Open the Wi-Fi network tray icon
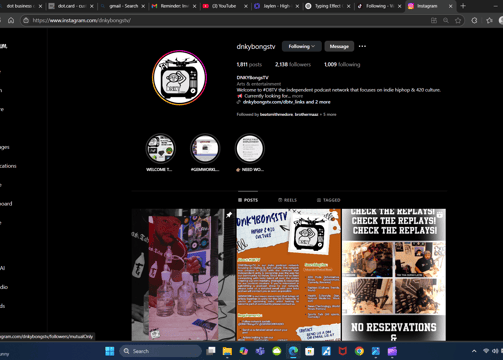Screen dimensions: 503x360 (486, 351)
